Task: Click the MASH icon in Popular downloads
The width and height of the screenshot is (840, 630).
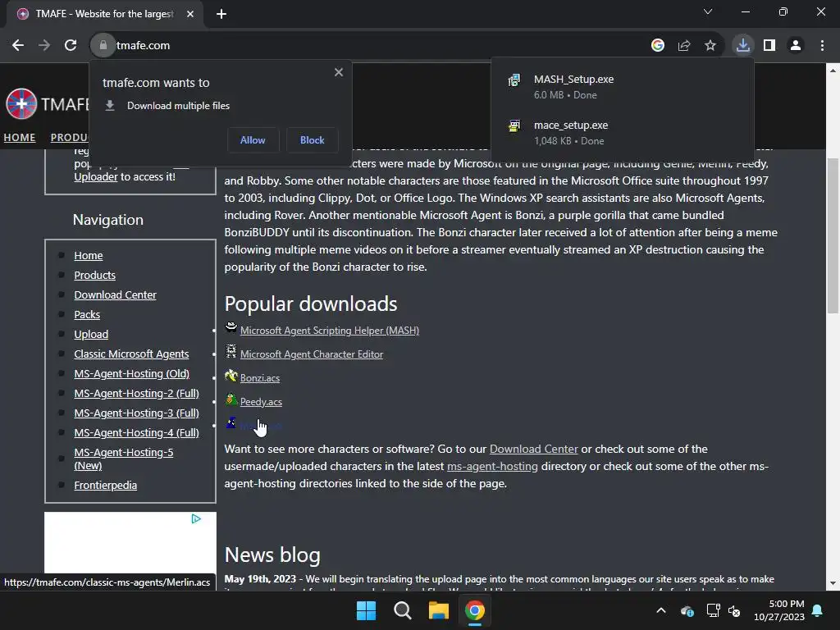Action: point(231,328)
